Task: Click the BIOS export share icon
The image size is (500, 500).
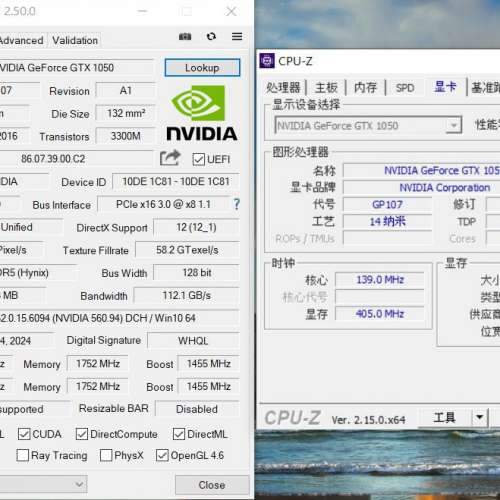Action: click(x=170, y=158)
